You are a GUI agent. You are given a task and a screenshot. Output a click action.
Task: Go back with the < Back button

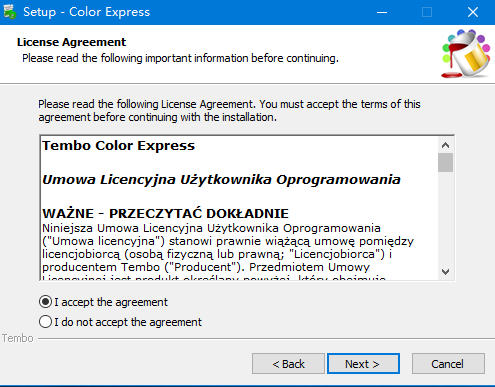click(288, 364)
